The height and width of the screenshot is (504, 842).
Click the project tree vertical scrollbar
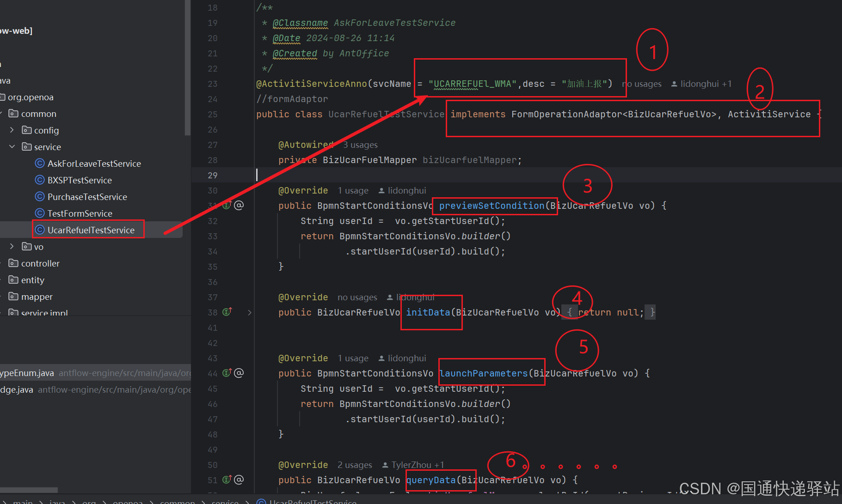click(x=187, y=67)
